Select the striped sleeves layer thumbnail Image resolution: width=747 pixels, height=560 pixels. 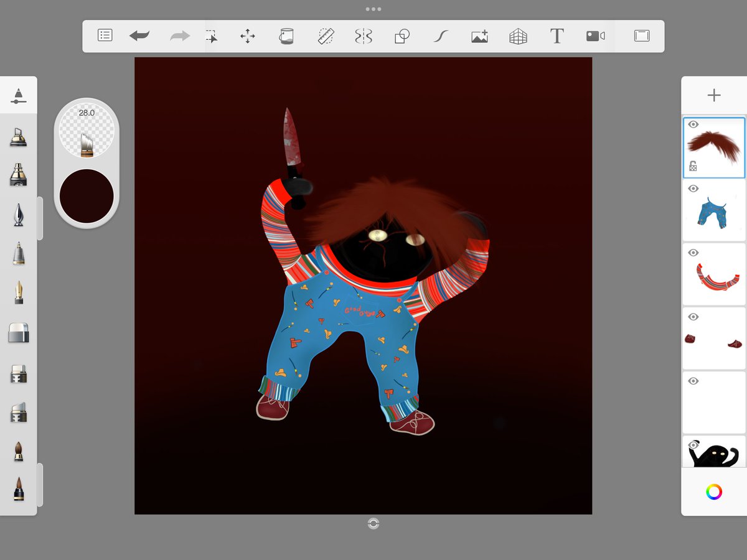pyautogui.click(x=714, y=276)
